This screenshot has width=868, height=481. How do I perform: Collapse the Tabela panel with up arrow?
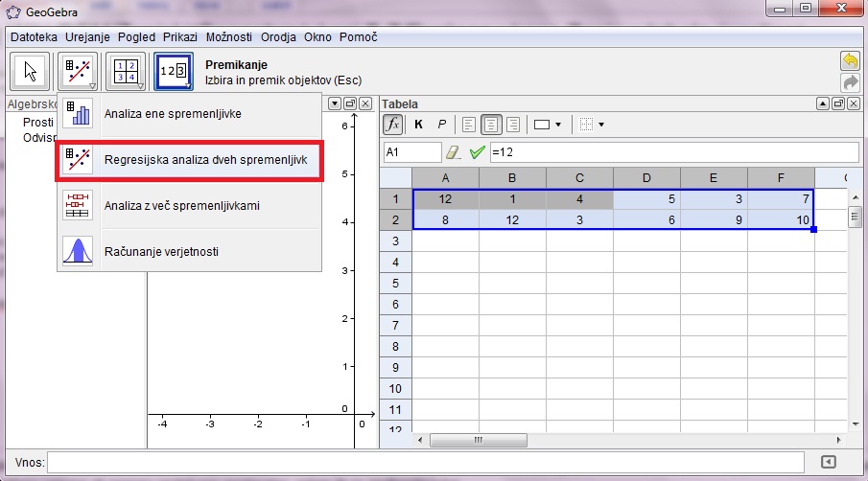click(x=823, y=103)
